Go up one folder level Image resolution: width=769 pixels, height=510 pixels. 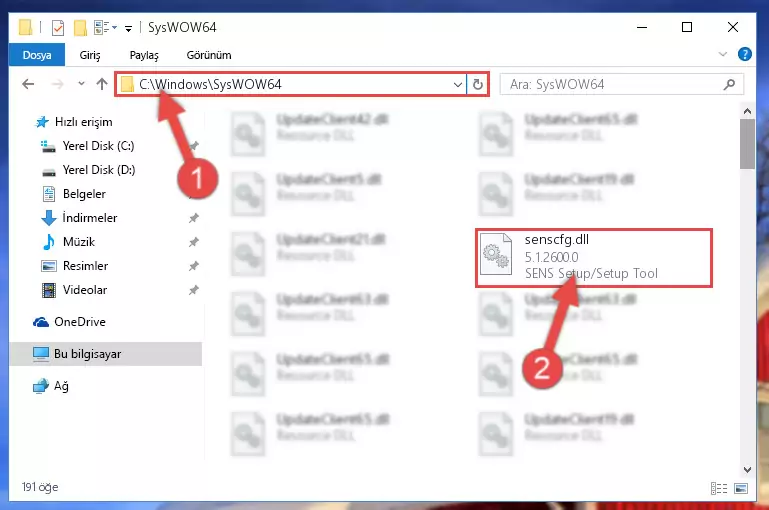tap(102, 84)
